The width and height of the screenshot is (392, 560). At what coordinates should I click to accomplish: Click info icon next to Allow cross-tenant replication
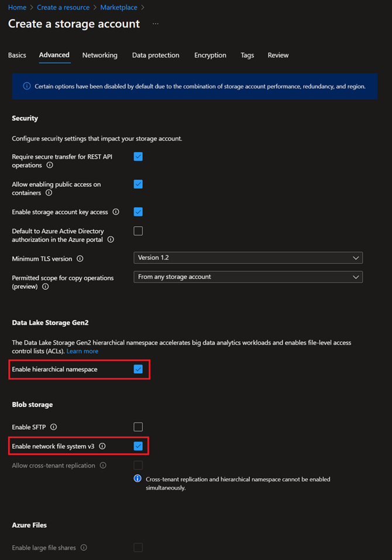click(103, 466)
